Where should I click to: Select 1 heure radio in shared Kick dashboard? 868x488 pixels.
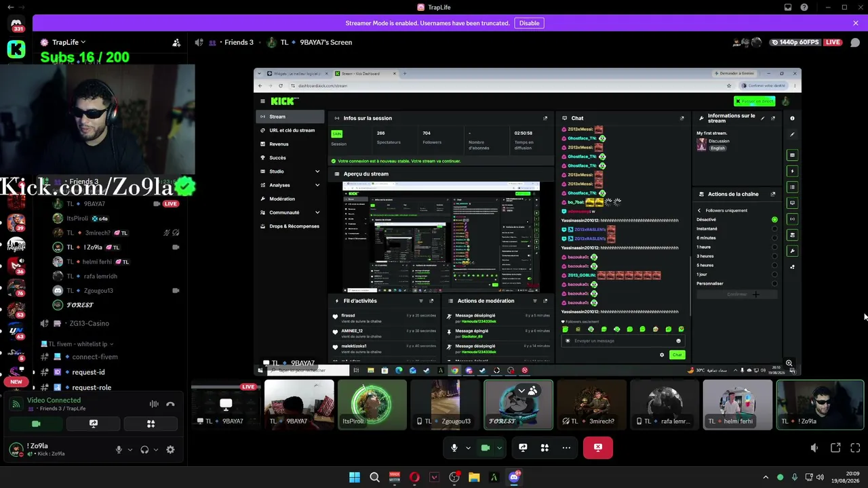774,247
